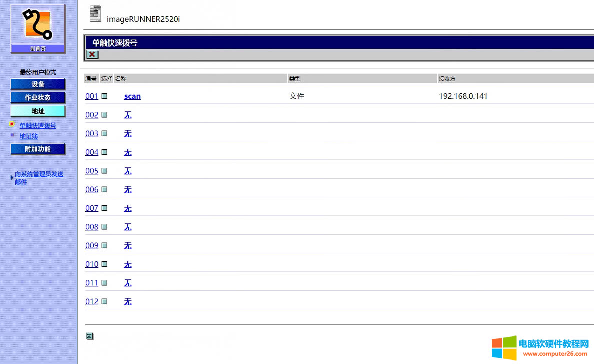Tick the checkbox for entry 008
This screenshot has width=594, height=364.
pos(104,227)
